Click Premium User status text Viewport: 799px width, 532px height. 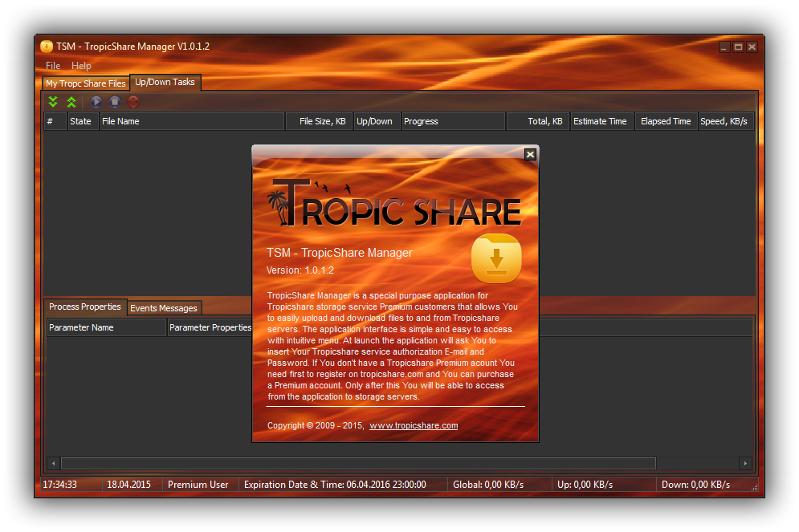click(x=198, y=485)
